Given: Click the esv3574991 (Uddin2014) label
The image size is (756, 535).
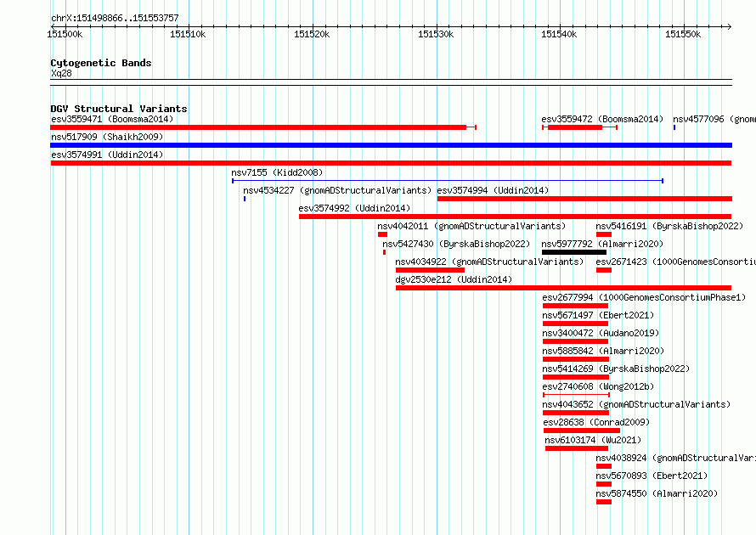Looking at the screenshot, I should (x=107, y=155).
